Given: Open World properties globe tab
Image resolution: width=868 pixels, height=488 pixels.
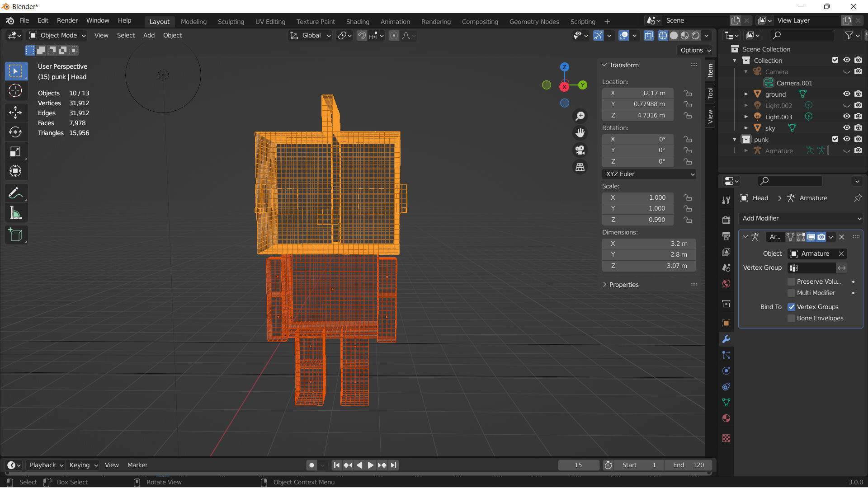Looking at the screenshot, I should coord(726,284).
